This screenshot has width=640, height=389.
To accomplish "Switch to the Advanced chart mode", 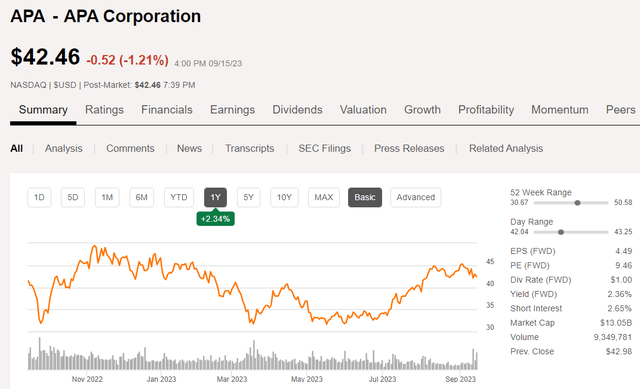I will pyautogui.click(x=416, y=198).
